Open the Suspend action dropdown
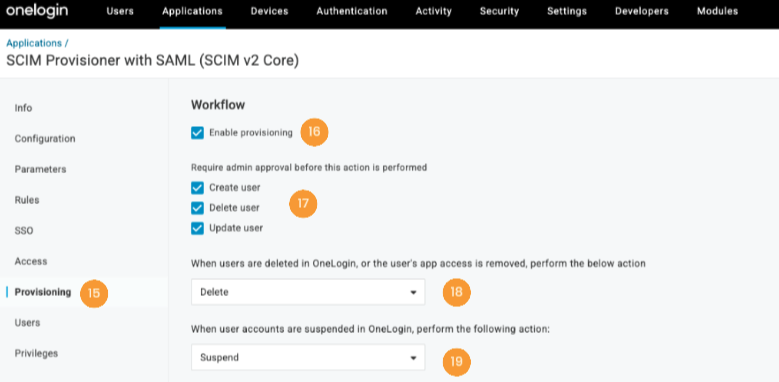This screenshot has height=382, width=779. tap(308, 357)
